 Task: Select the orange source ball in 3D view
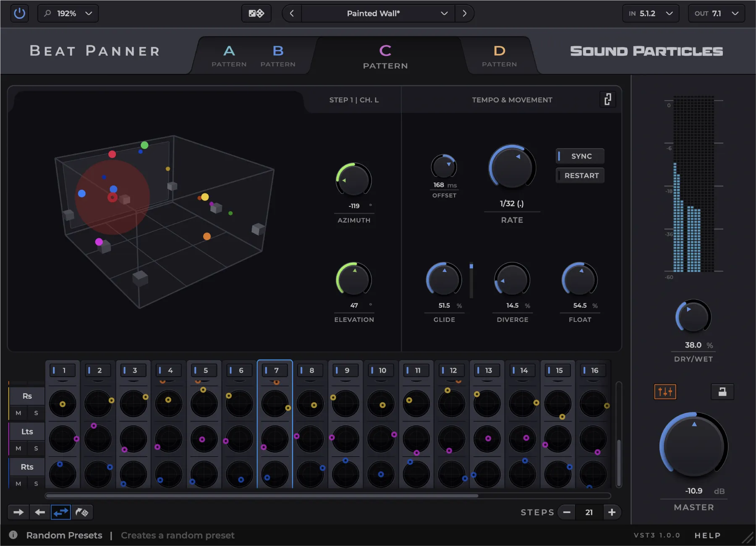pyautogui.click(x=207, y=236)
